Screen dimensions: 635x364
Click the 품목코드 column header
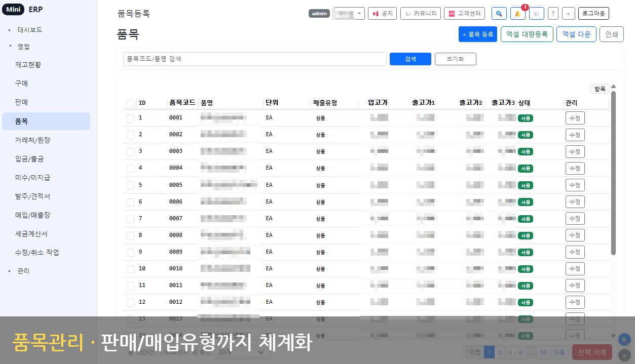coord(182,103)
